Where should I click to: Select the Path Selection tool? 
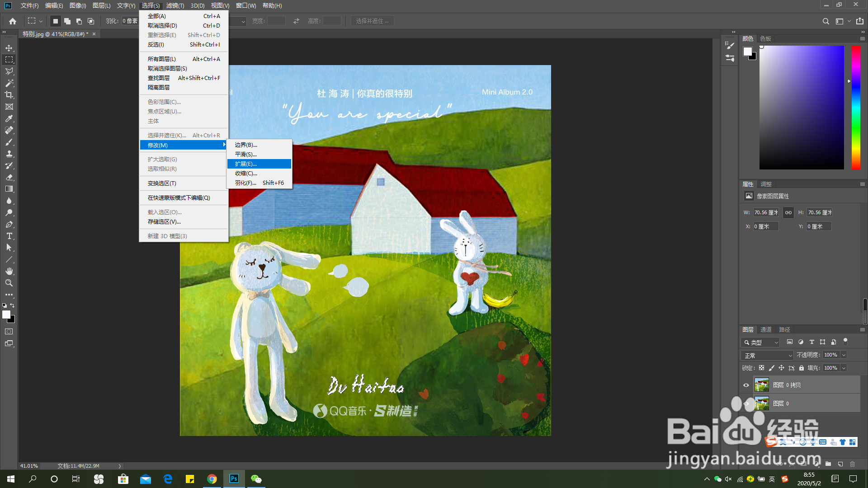[9, 248]
